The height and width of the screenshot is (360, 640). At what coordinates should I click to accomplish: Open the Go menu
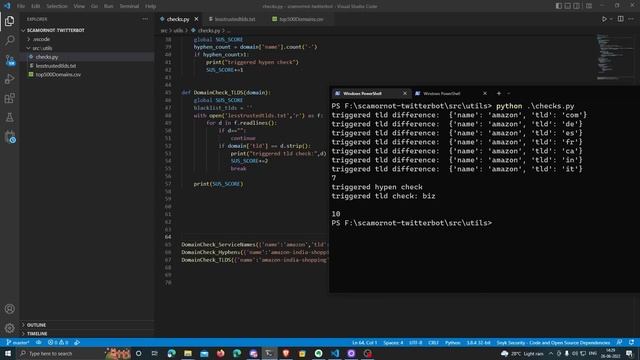point(94,6)
